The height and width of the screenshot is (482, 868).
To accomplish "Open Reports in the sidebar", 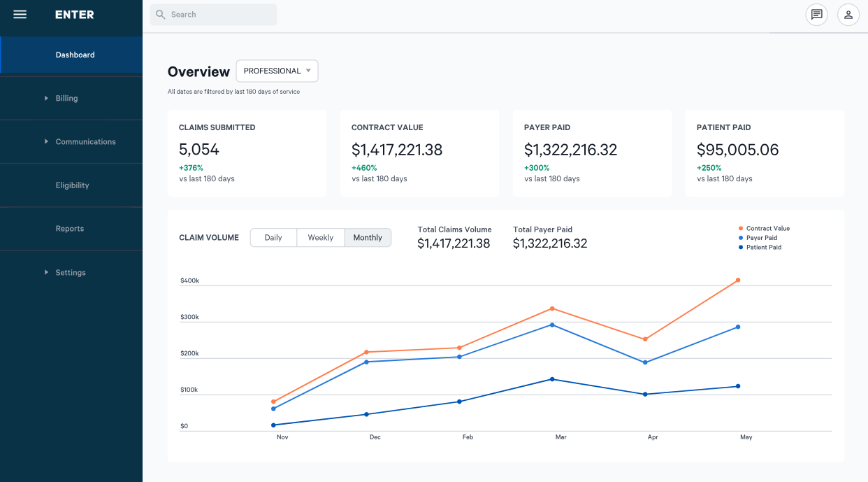I will [x=71, y=229].
